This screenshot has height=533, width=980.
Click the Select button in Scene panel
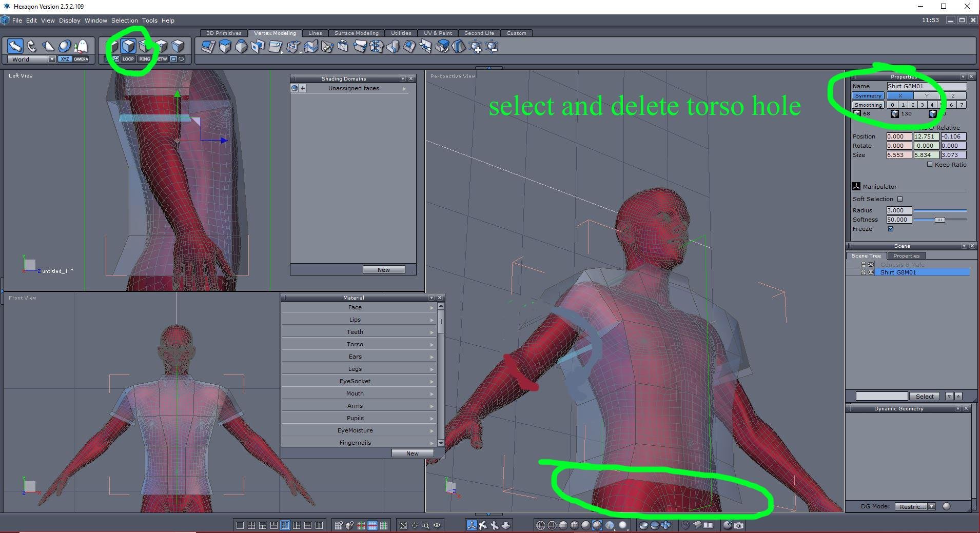coord(925,397)
